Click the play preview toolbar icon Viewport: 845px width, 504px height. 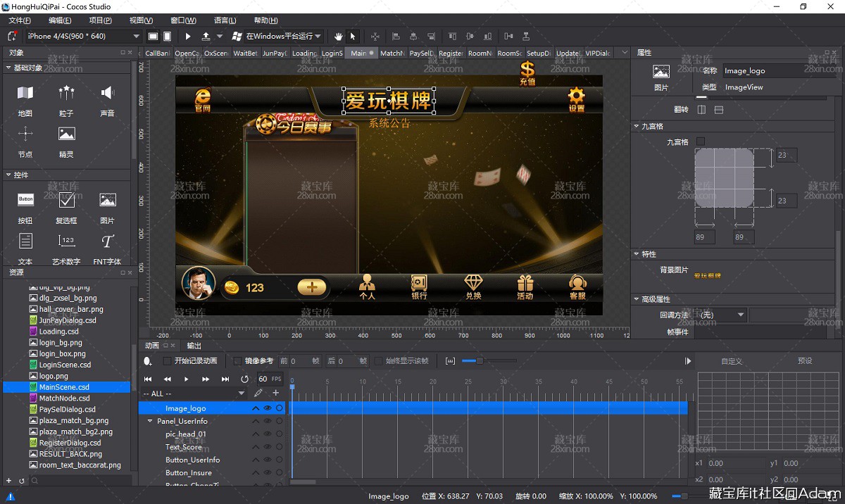pos(188,36)
